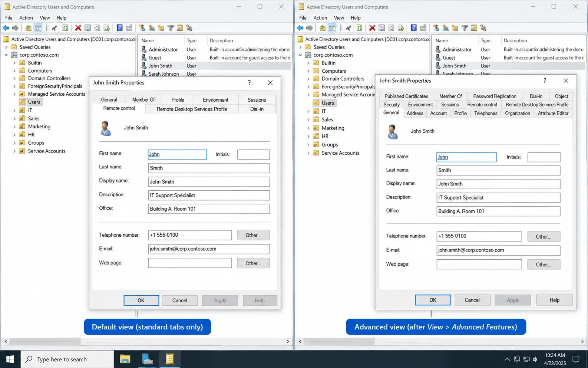Screen dimensions: 588x368
Task: Click the Find objects icon in the Advanced view toolbar
Action: (x=474, y=28)
